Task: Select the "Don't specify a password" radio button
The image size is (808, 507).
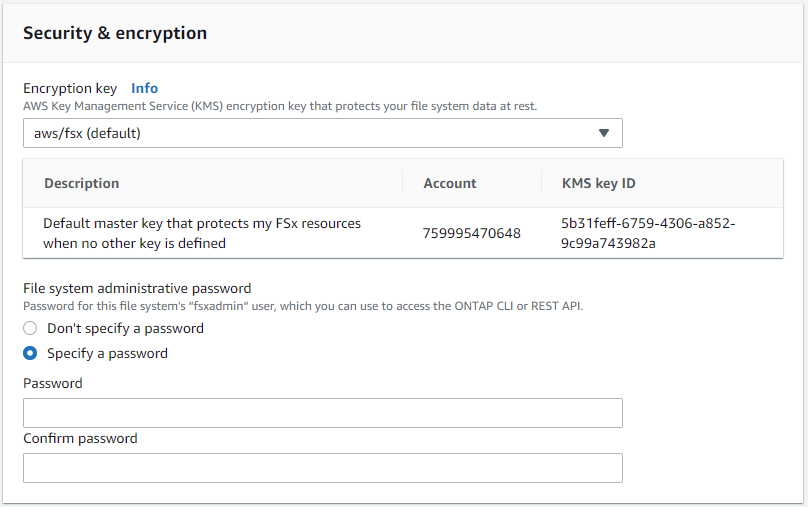Action: tap(30, 328)
